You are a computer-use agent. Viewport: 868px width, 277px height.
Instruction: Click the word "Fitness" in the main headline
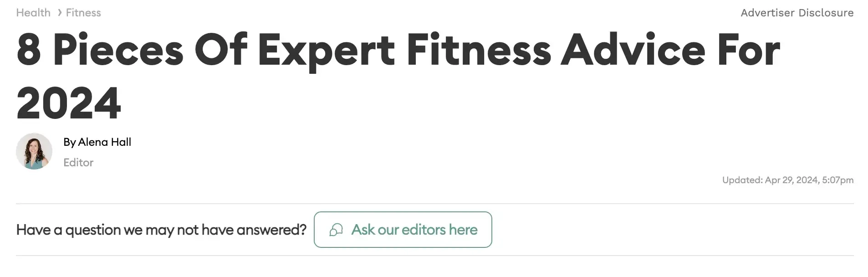[479, 50]
